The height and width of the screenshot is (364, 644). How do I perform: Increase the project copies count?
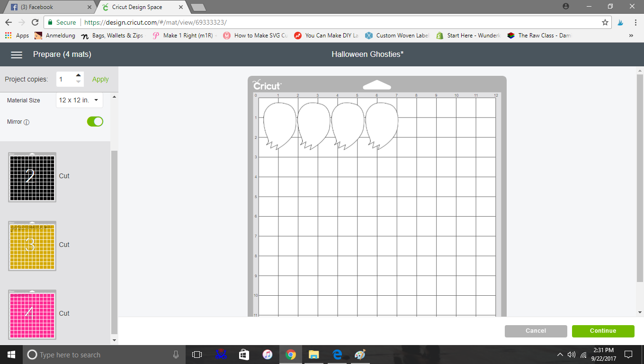pos(79,76)
